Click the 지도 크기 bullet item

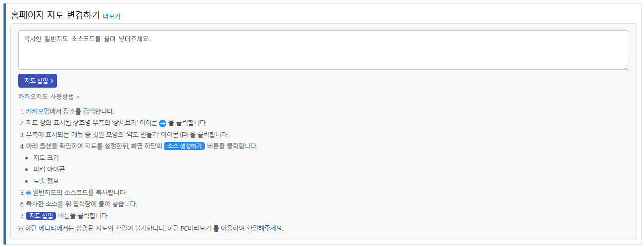(46, 158)
